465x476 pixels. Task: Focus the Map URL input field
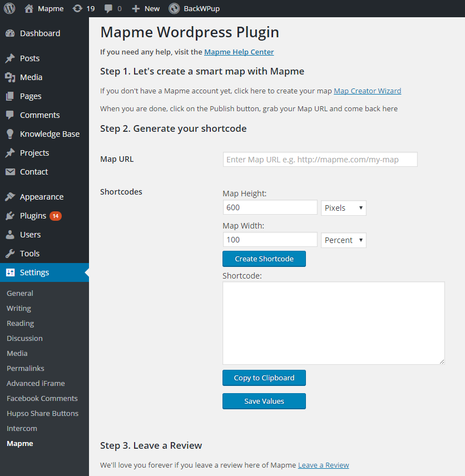click(320, 160)
